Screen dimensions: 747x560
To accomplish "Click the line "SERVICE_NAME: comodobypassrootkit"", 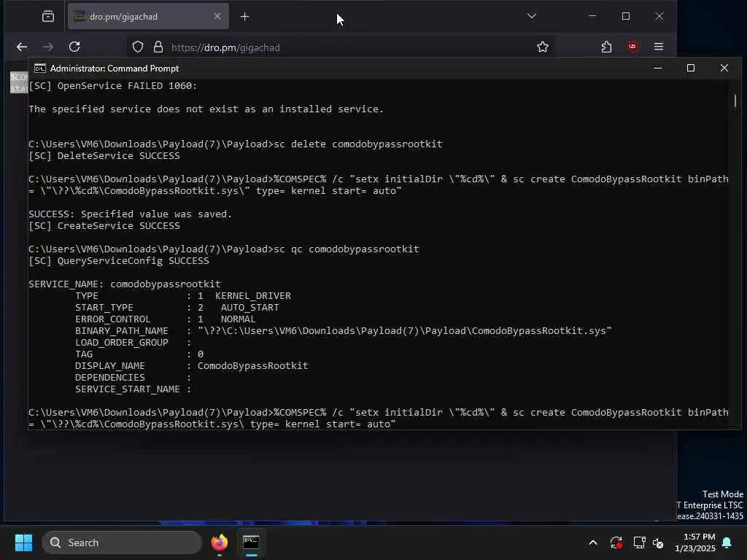I will click(x=125, y=284).
